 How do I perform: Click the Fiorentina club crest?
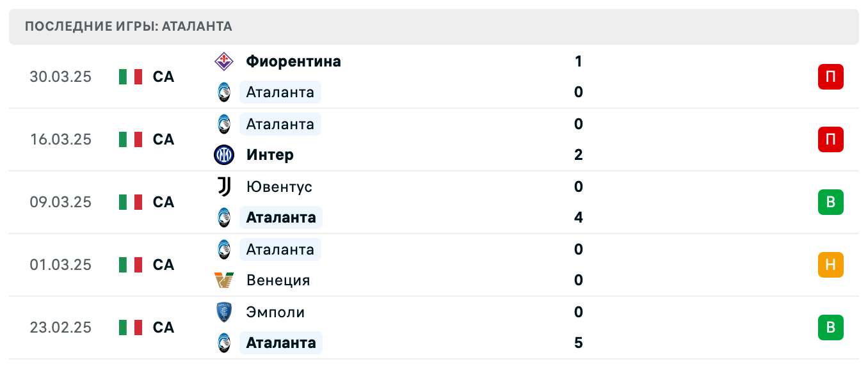(x=223, y=61)
